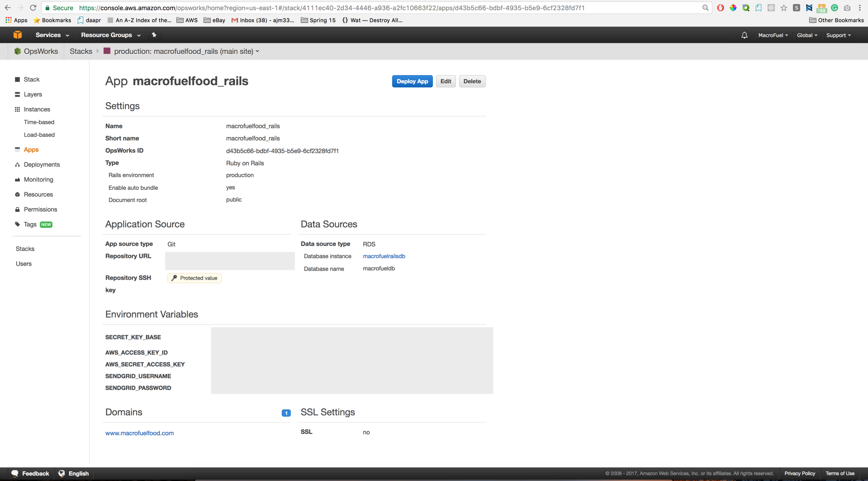868x481 pixels.
Task: Open the Stack page in sidebar
Action: [32, 79]
